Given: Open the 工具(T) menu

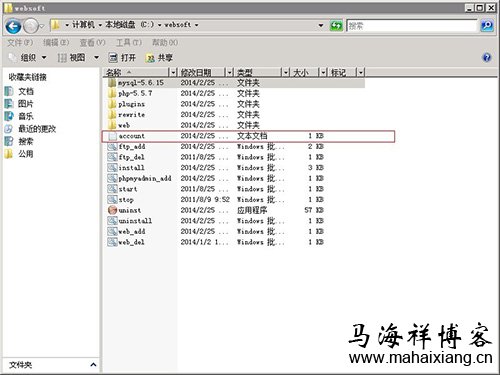Looking at the screenshot, I should tap(129, 43).
